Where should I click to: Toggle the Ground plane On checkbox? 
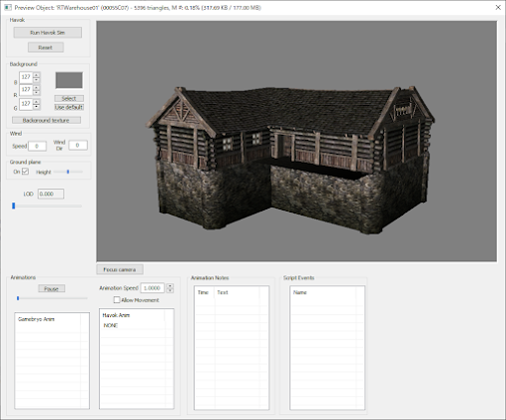pyautogui.click(x=25, y=172)
